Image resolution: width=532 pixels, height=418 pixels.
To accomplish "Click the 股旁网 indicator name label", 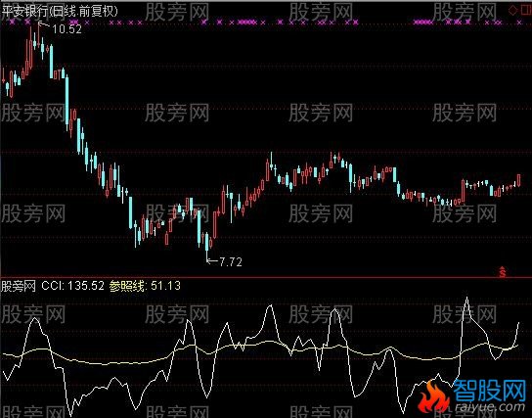I will [x=19, y=286].
